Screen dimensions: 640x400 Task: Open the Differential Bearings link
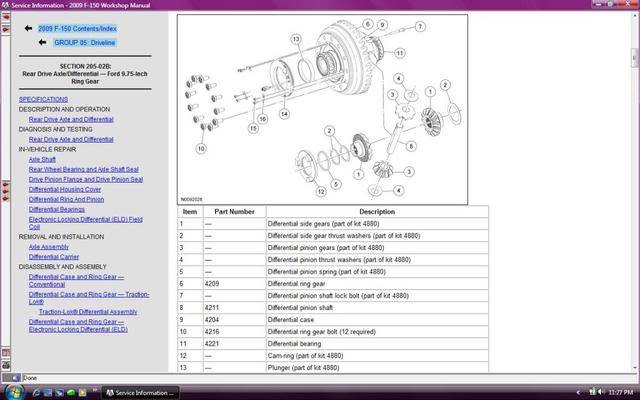coord(57,209)
